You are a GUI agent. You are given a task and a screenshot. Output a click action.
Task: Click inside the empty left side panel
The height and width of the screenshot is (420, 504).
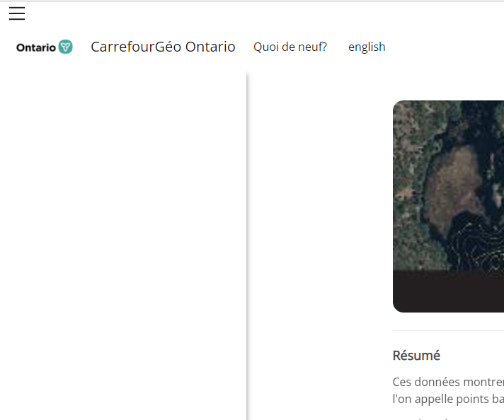pyautogui.click(x=123, y=244)
